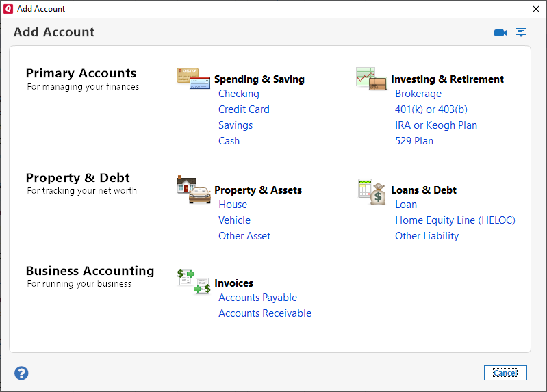The image size is (547, 392).
Task: Click 'For running your business' text
Action: click(x=79, y=284)
